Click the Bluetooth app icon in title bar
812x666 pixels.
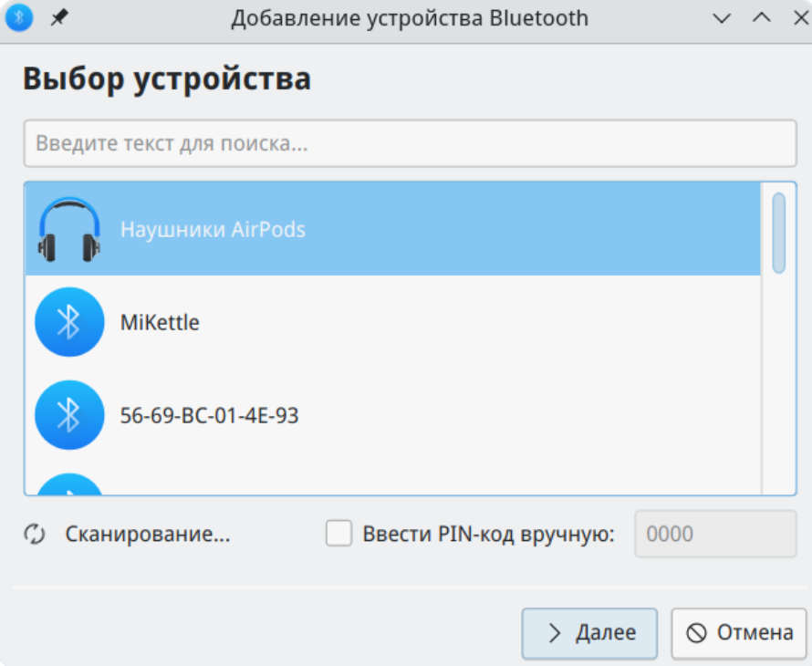18,18
